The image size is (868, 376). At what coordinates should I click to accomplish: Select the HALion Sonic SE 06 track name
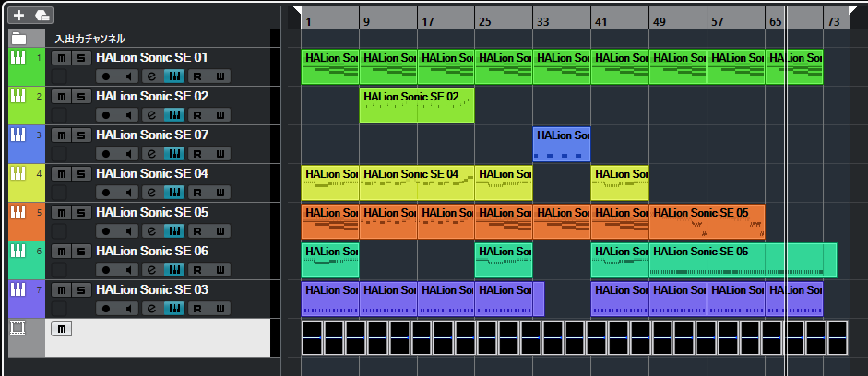tap(152, 251)
